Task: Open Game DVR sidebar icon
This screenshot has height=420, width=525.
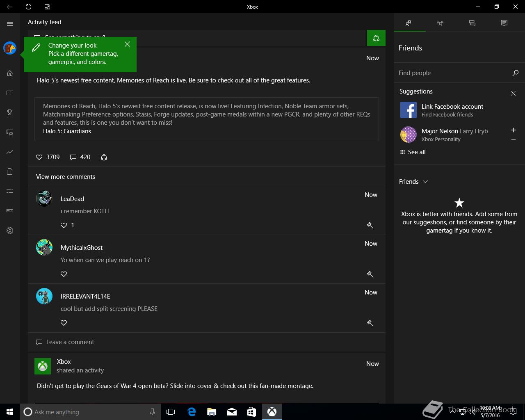Action: (x=10, y=132)
